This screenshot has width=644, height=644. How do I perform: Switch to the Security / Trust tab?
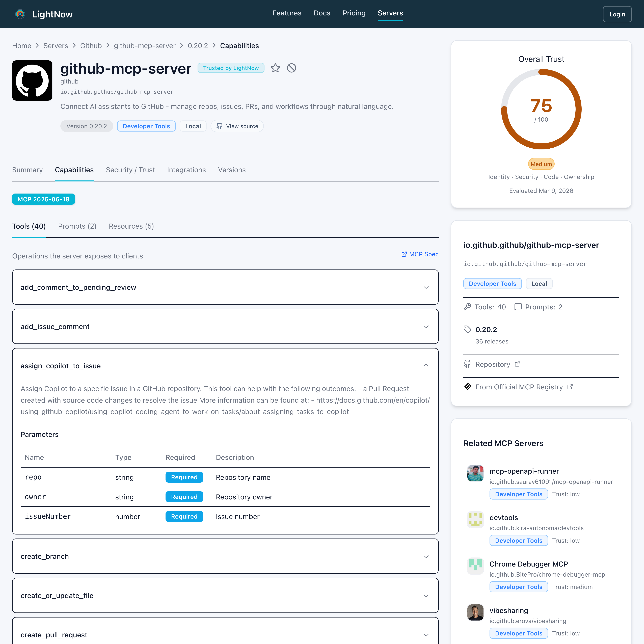130,170
